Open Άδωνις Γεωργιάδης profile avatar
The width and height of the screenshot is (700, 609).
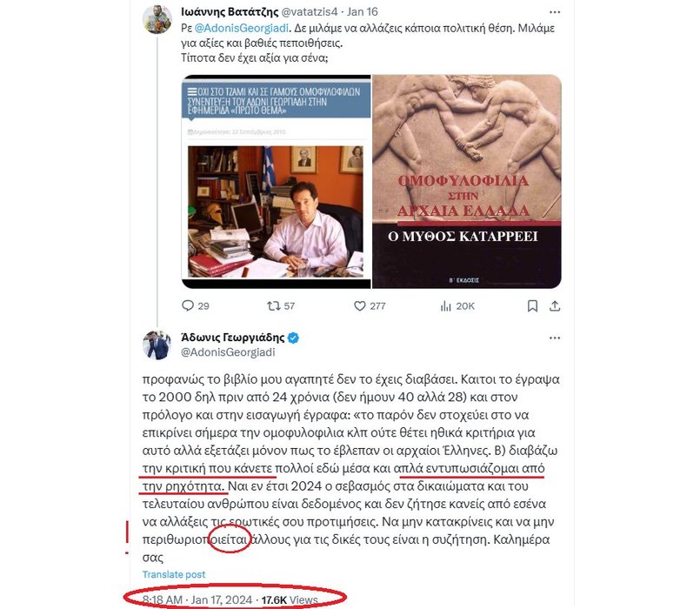point(157,345)
